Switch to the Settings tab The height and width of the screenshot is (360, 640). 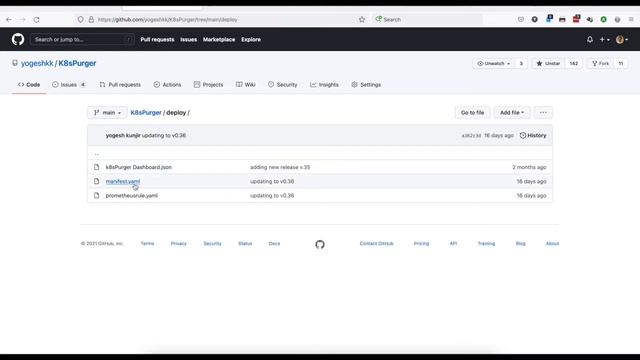pos(366,85)
